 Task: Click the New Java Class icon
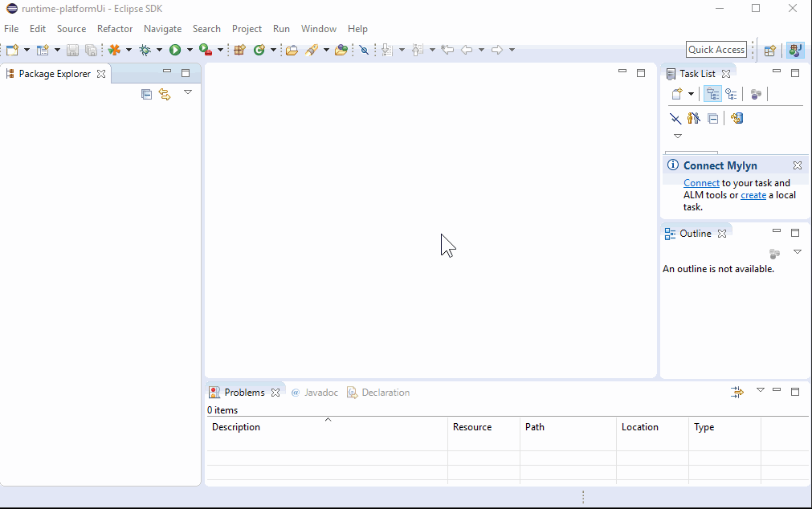[x=259, y=50]
